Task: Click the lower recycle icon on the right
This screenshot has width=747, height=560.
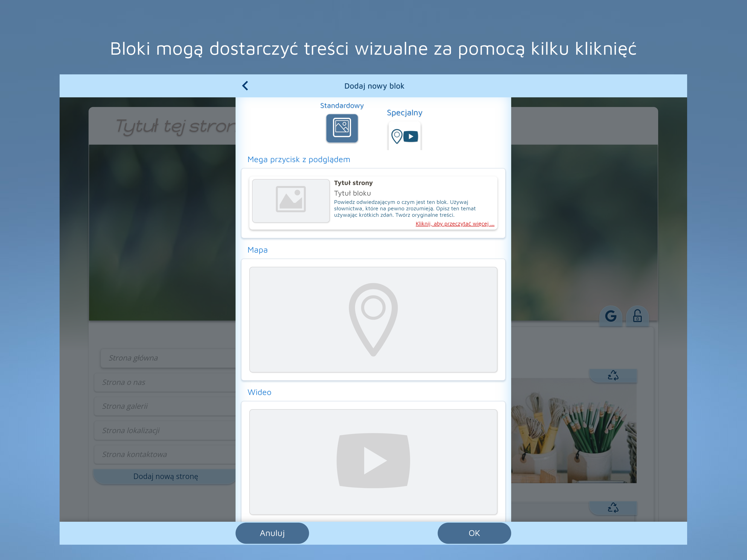Action: pos(613,508)
